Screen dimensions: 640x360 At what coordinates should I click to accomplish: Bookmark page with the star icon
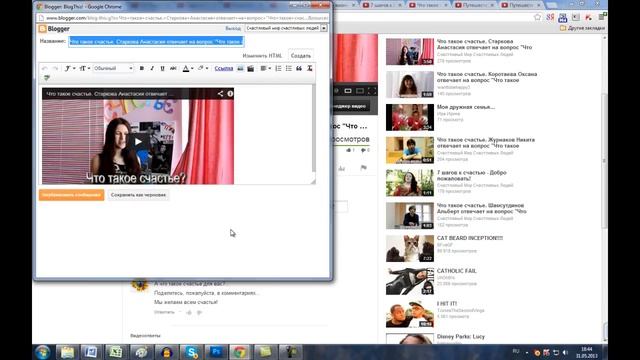[537, 17]
